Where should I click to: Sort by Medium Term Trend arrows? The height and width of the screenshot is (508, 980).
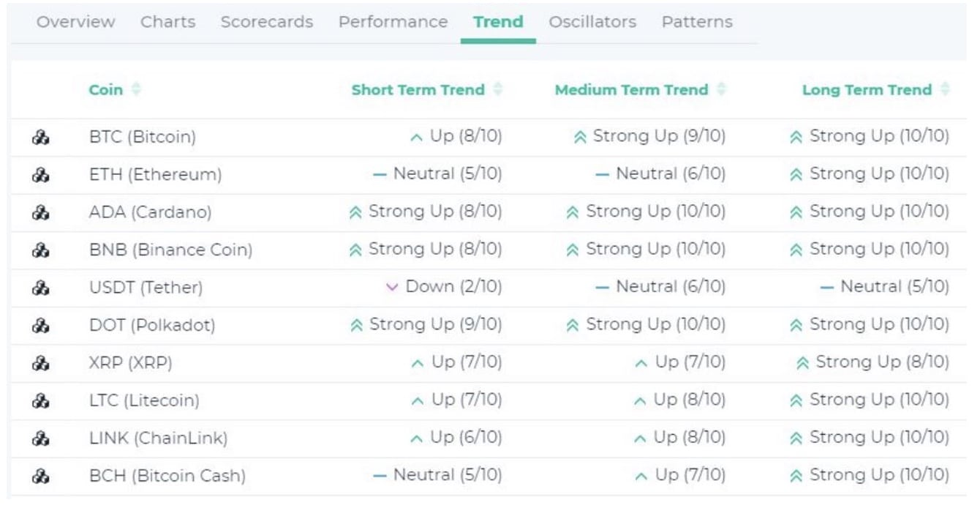(721, 90)
